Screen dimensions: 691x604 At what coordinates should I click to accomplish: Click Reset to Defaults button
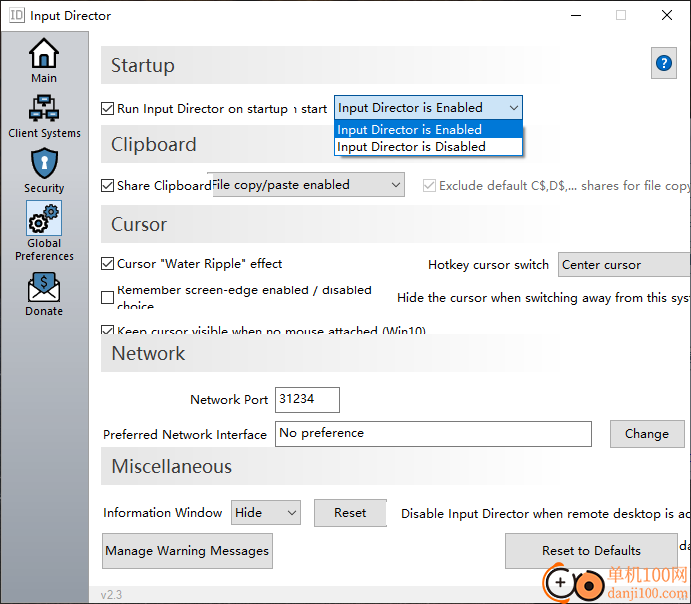click(x=591, y=551)
